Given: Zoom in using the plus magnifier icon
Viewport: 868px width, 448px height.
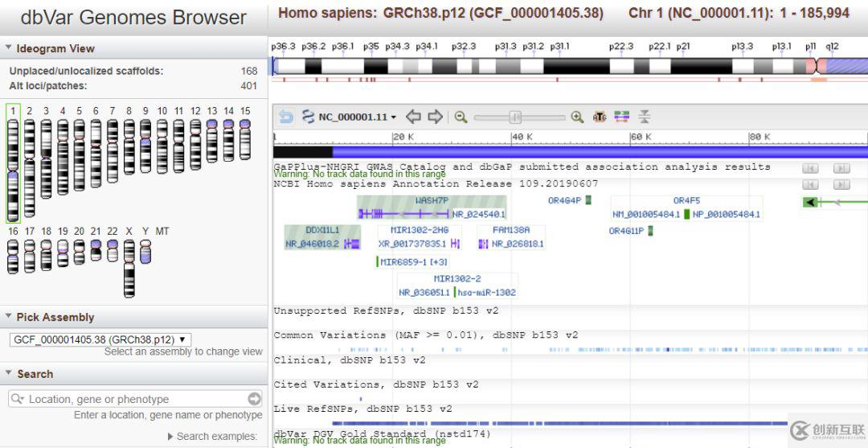Looking at the screenshot, I should click(577, 117).
